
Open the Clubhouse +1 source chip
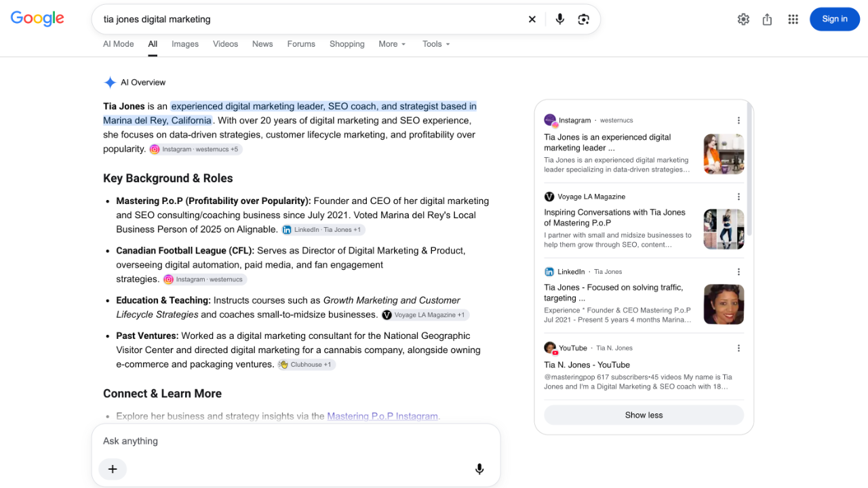[x=306, y=365]
